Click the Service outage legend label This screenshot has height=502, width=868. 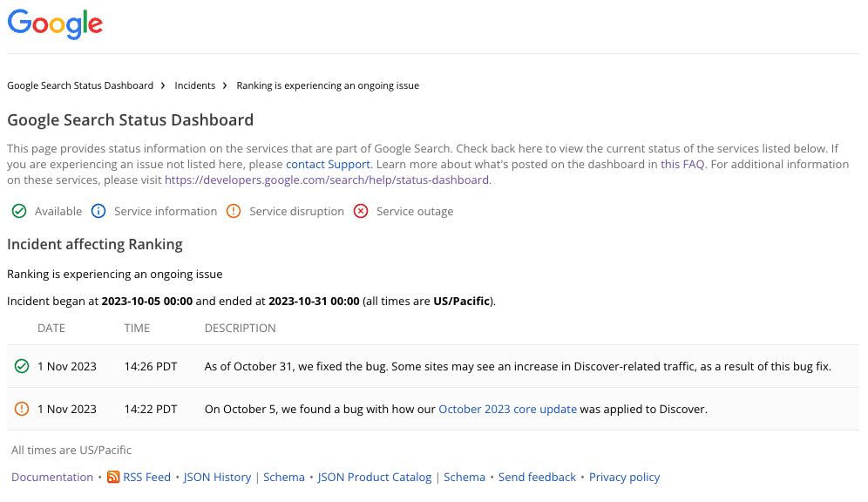point(415,212)
